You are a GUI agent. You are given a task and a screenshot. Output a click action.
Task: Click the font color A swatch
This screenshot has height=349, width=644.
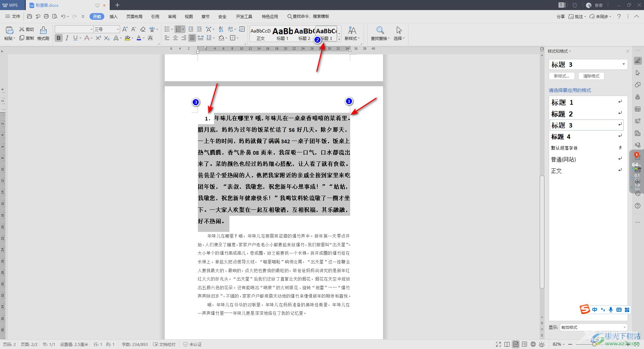[139, 38]
